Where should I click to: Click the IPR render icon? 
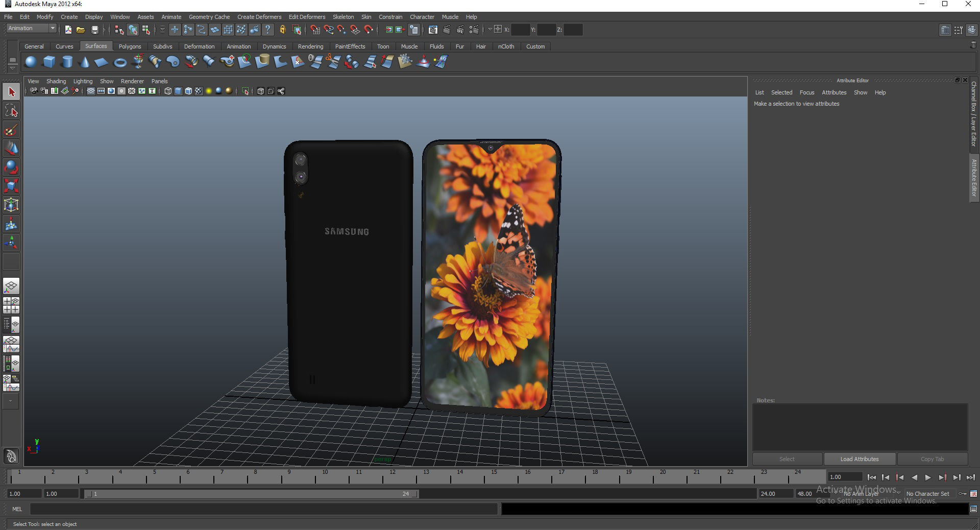point(460,30)
